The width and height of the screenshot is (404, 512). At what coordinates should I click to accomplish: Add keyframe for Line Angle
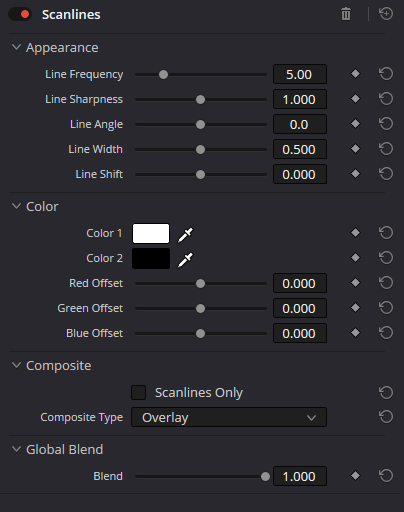click(355, 124)
